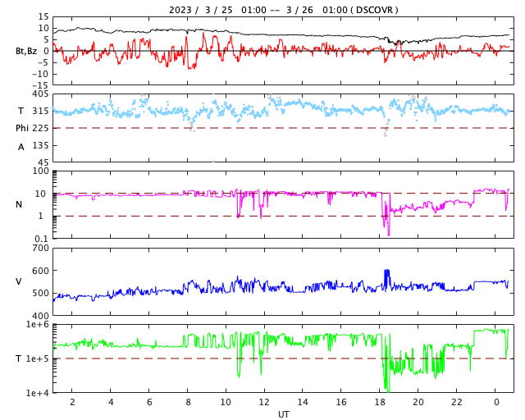Click the 0 hour tick label on the UT axis

[x=495, y=402]
